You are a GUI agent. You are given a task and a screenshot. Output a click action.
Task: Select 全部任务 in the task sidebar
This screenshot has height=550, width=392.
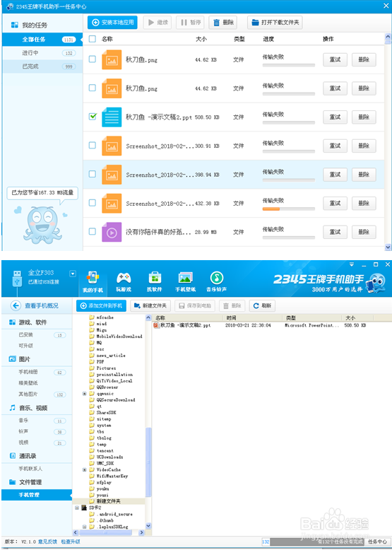42,40
